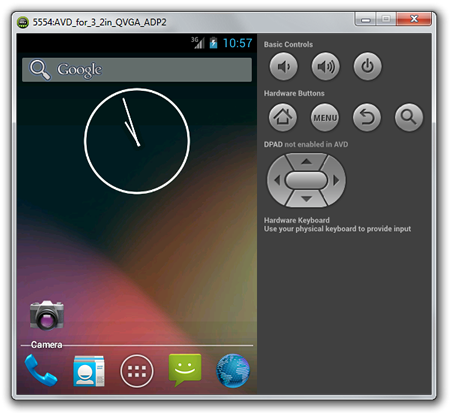450x413 pixels.
Task: Click the Basic Controls heading
Action: click(x=288, y=44)
